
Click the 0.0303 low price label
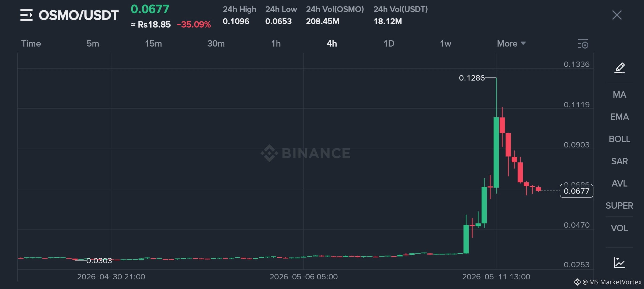99,261
